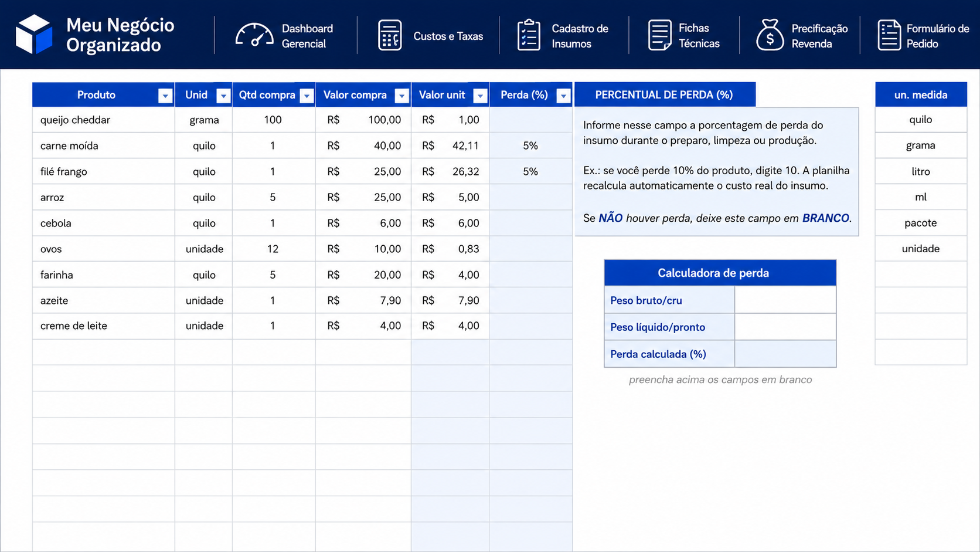
Task: Click the 7,90 purchase value for azeite
Action: pos(363,300)
